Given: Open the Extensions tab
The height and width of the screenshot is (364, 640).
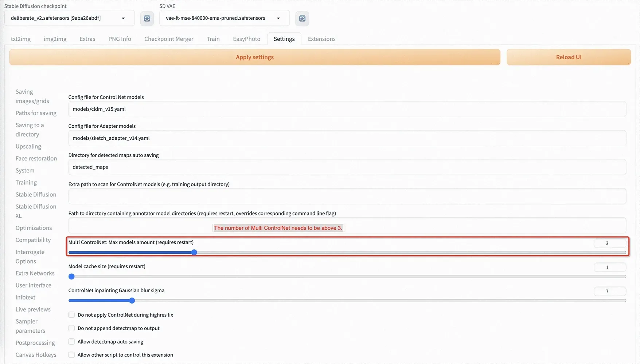Looking at the screenshot, I should tap(322, 39).
